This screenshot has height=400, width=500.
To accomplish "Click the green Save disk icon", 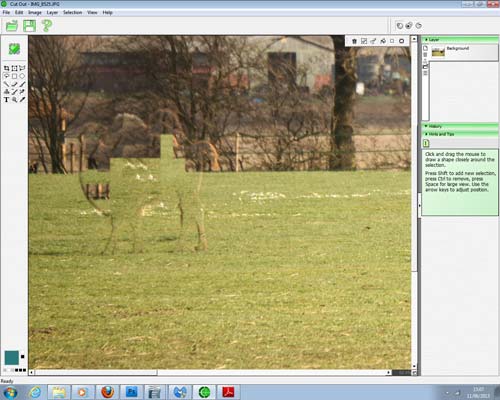I will pos(29,26).
